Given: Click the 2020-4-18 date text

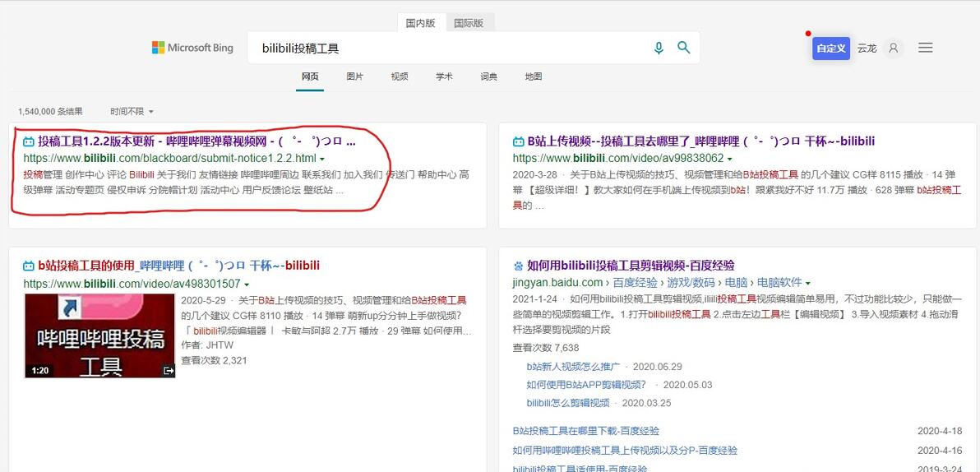Looking at the screenshot, I should tap(940, 431).
